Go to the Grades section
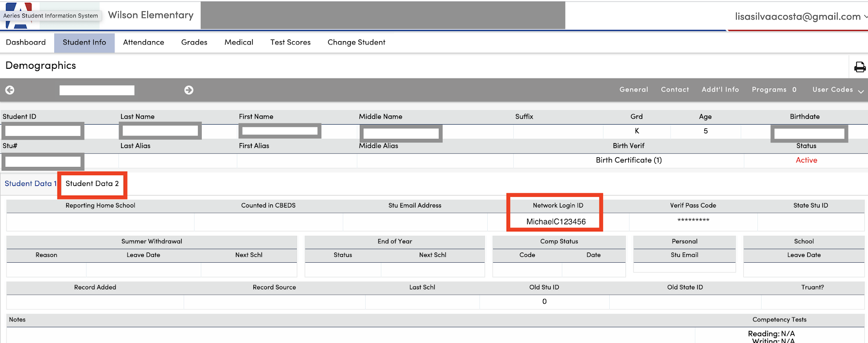 click(194, 42)
